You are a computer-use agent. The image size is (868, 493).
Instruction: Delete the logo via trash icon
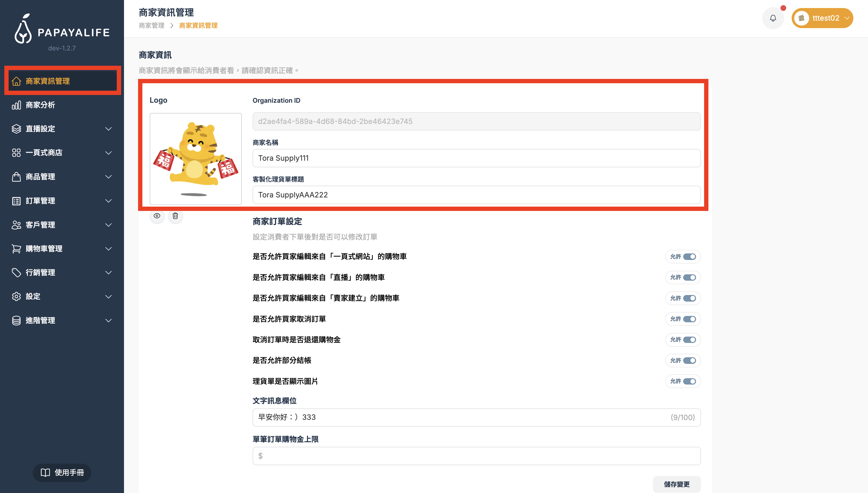pyautogui.click(x=175, y=216)
